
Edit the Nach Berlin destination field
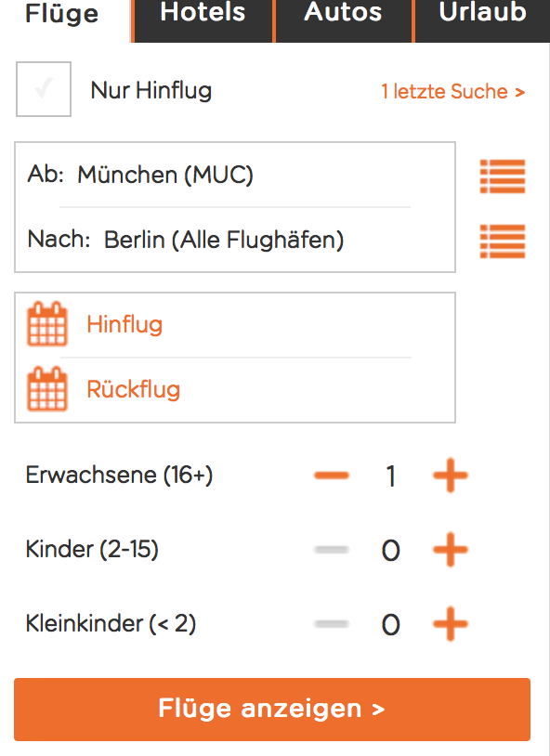point(235,240)
